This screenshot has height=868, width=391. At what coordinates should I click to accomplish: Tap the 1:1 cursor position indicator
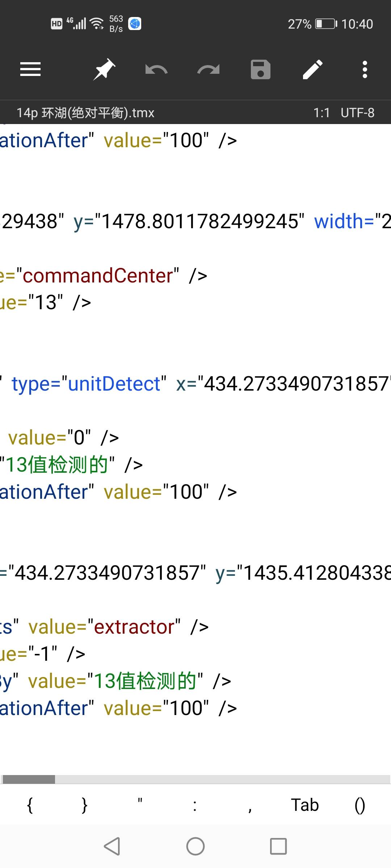tap(321, 113)
